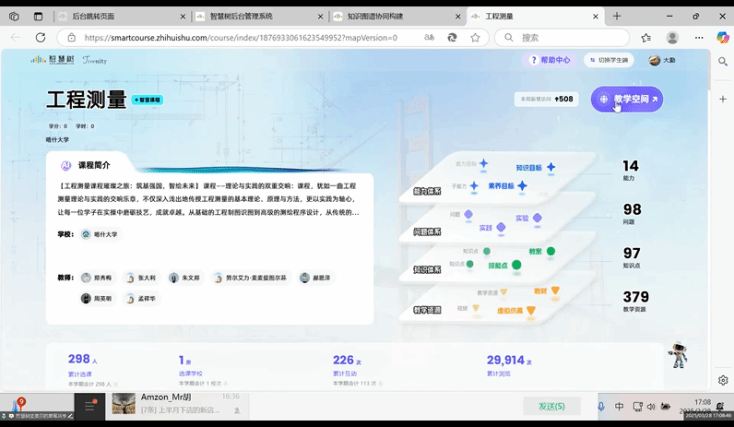Click the 知识目标 node in the graph
The width and height of the screenshot is (734, 427).
point(529,167)
